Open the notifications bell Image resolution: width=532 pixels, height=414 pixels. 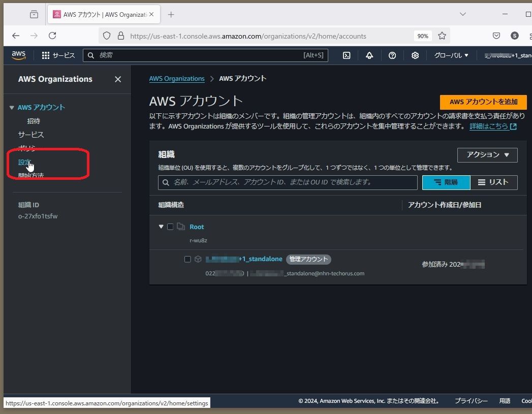[x=369, y=55]
